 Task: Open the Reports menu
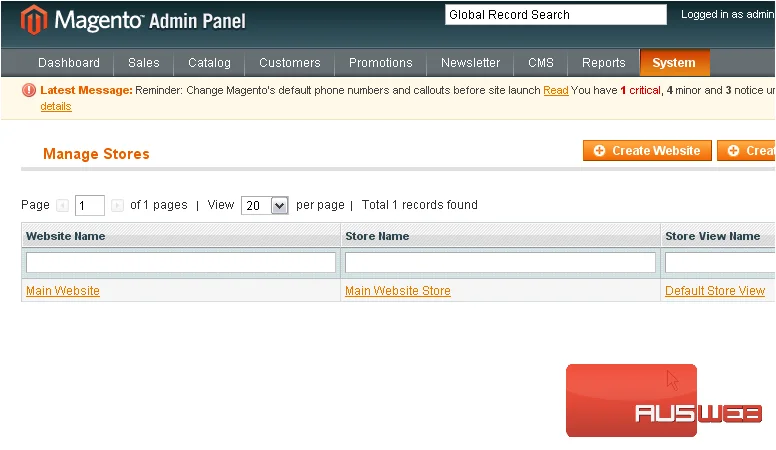point(604,63)
